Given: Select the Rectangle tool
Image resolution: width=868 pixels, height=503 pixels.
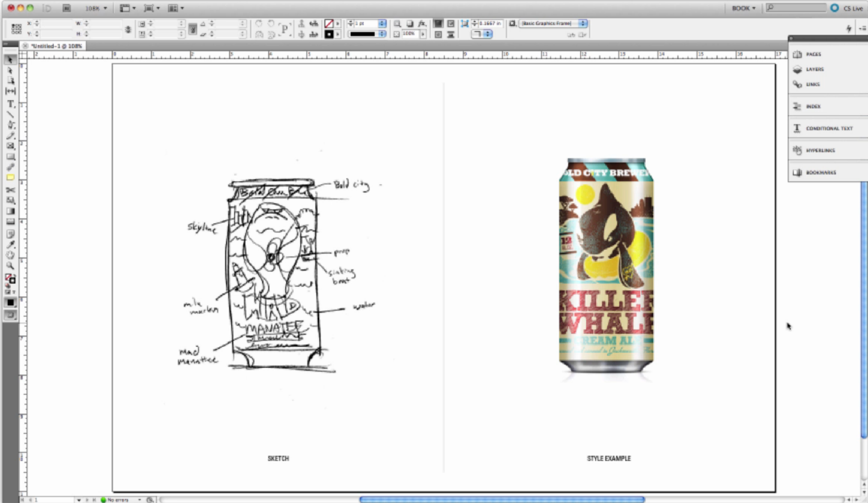Looking at the screenshot, I should pyautogui.click(x=10, y=156).
